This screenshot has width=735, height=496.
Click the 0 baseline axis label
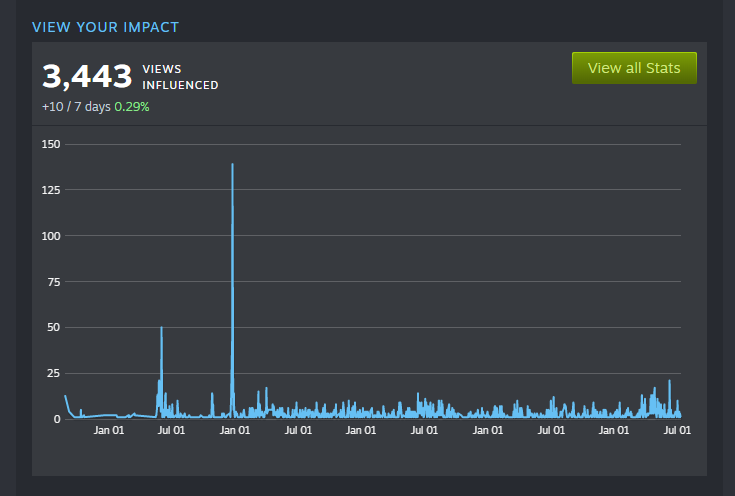click(57, 419)
